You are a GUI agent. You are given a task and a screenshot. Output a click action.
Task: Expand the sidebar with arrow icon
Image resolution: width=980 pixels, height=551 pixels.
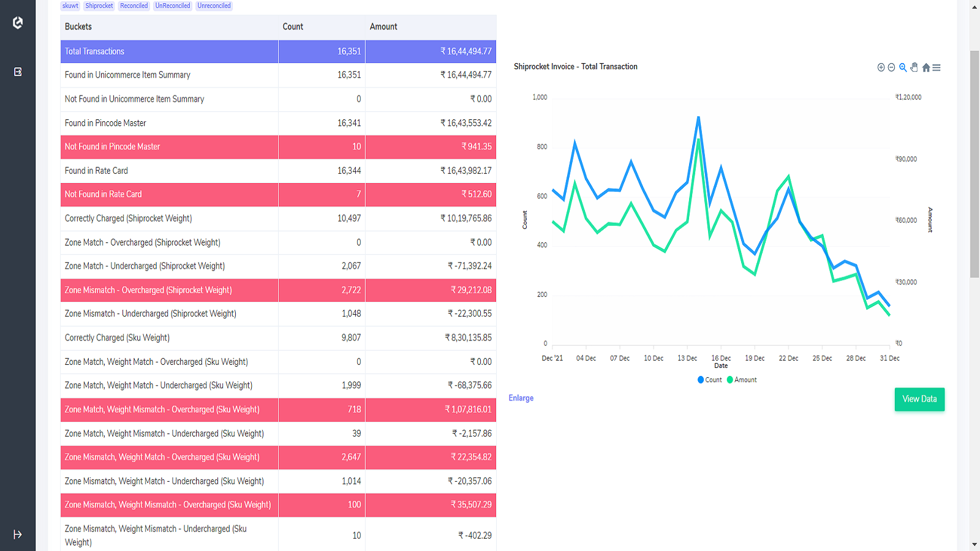click(18, 534)
